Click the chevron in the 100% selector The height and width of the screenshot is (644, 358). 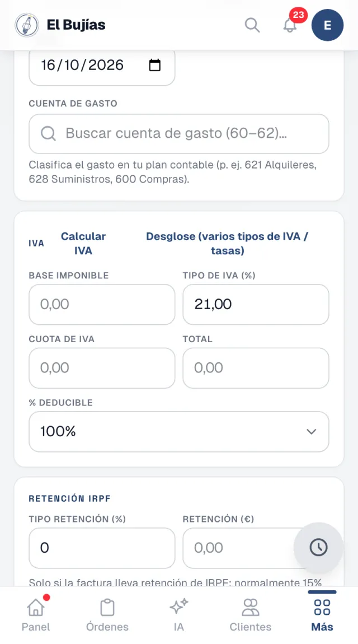[311, 432]
